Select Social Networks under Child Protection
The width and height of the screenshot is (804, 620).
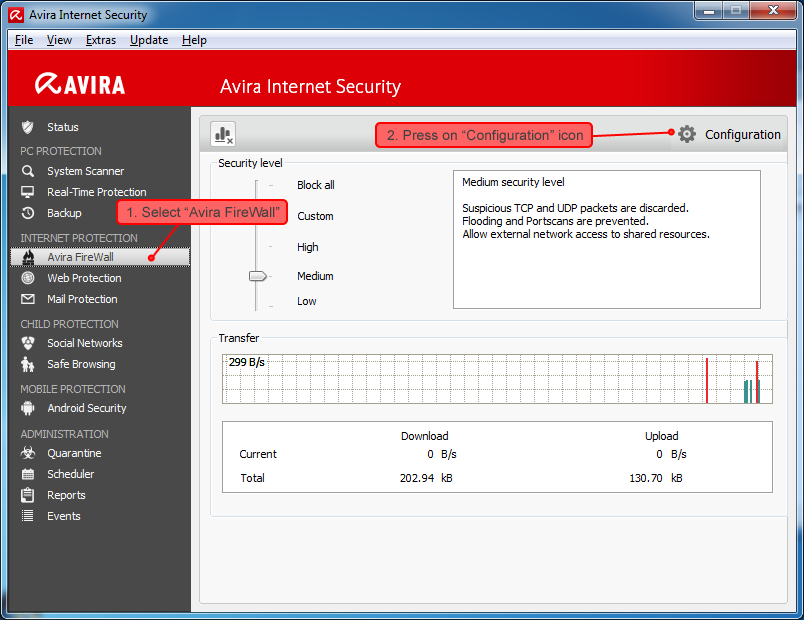[x=85, y=343]
